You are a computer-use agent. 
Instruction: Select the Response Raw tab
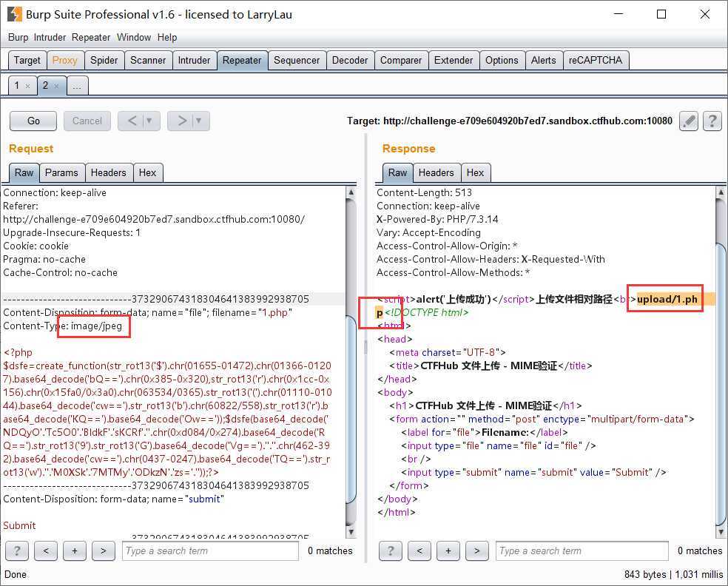coord(398,172)
